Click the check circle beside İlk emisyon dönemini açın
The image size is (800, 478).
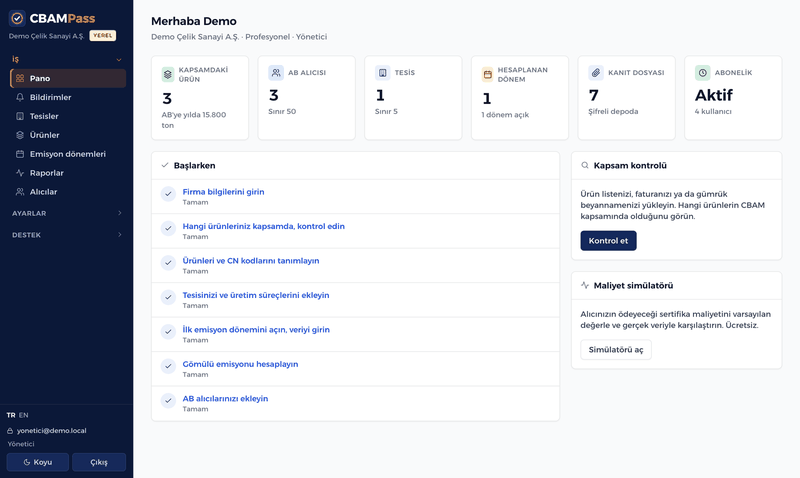coord(168,332)
